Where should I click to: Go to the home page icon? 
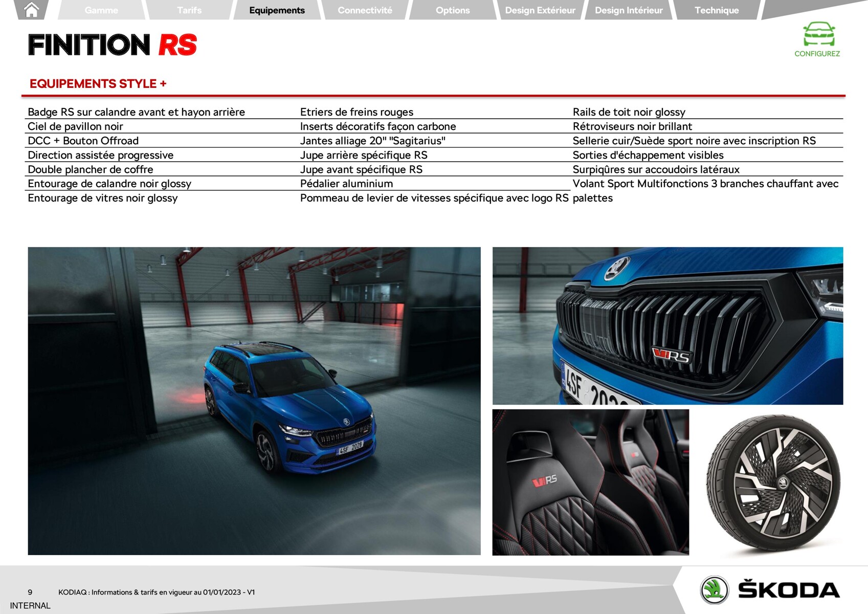[31, 10]
